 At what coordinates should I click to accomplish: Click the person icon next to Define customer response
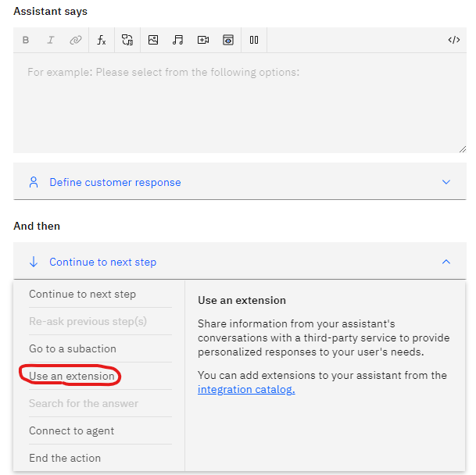(x=34, y=182)
